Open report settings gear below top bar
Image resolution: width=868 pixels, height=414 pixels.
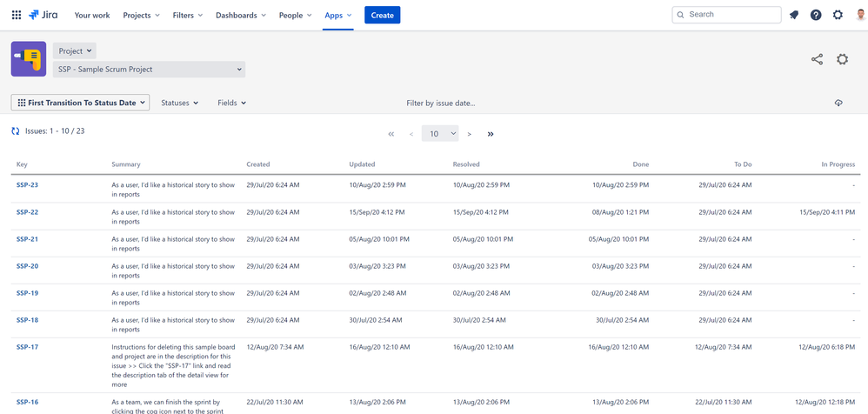[842, 59]
